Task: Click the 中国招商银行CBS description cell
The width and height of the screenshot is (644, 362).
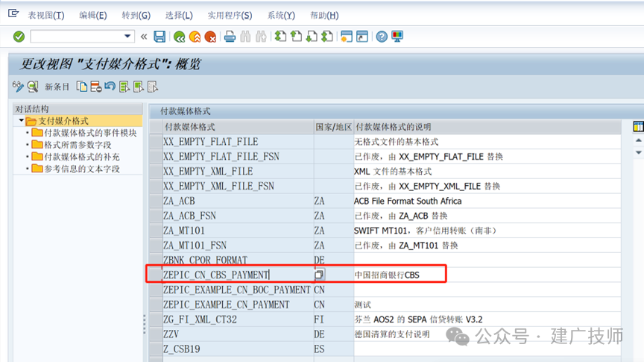Action: tap(487, 275)
